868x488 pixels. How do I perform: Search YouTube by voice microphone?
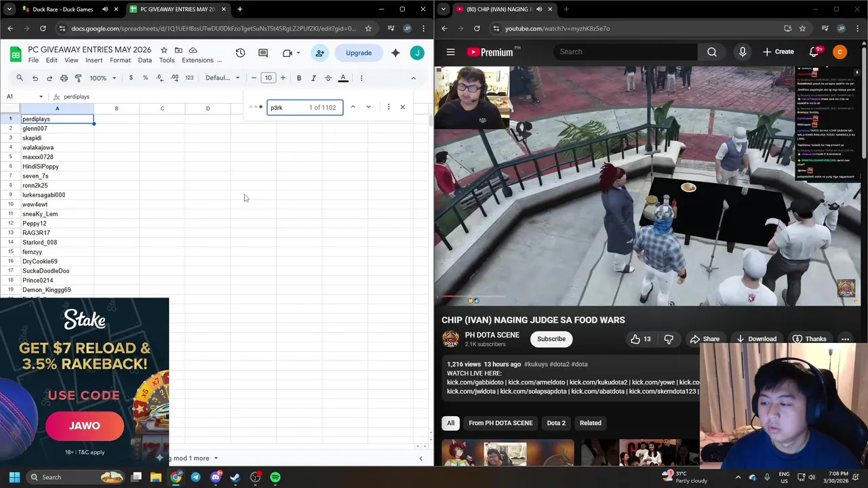[x=743, y=52]
